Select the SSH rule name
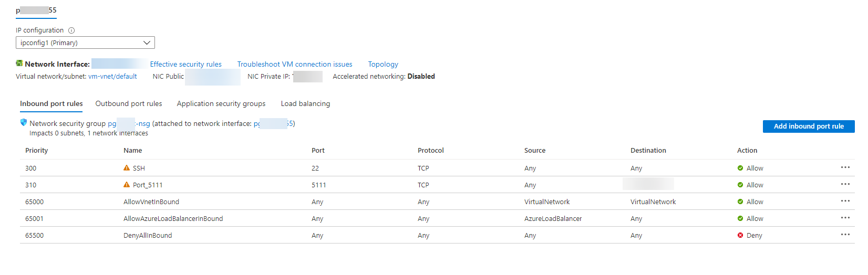The width and height of the screenshot is (868, 275). [139, 168]
